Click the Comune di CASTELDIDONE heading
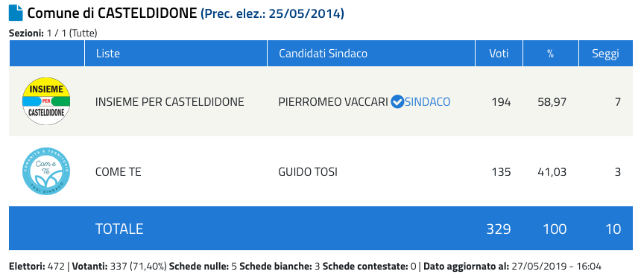This screenshot has width=644, height=280. 112,13
